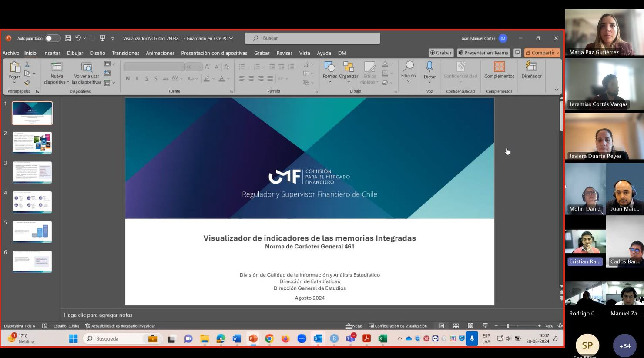The width and height of the screenshot is (644, 358).
Task: Pick the font color swatch
Action: pos(221,79)
